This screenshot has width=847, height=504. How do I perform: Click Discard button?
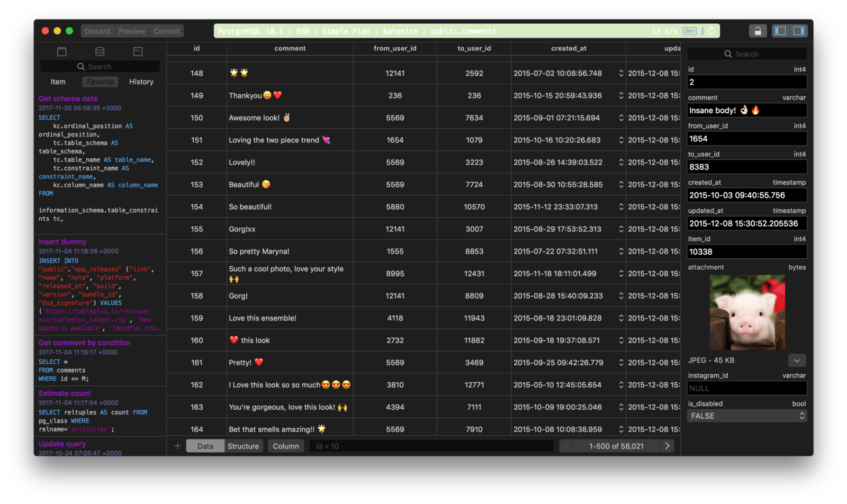pyautogui.click(x=97, y=31)
